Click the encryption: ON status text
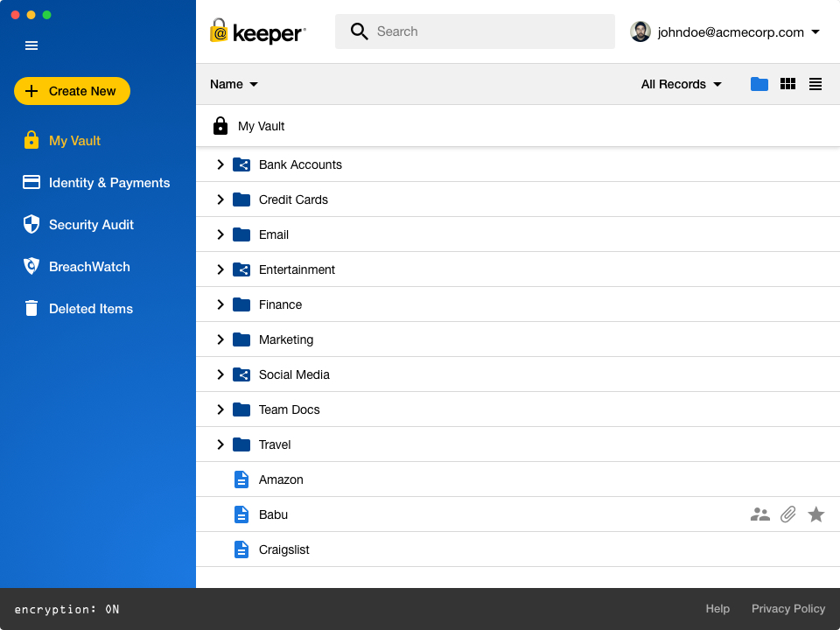The width and height of the screenshot is (840, 630). (67, 609)
